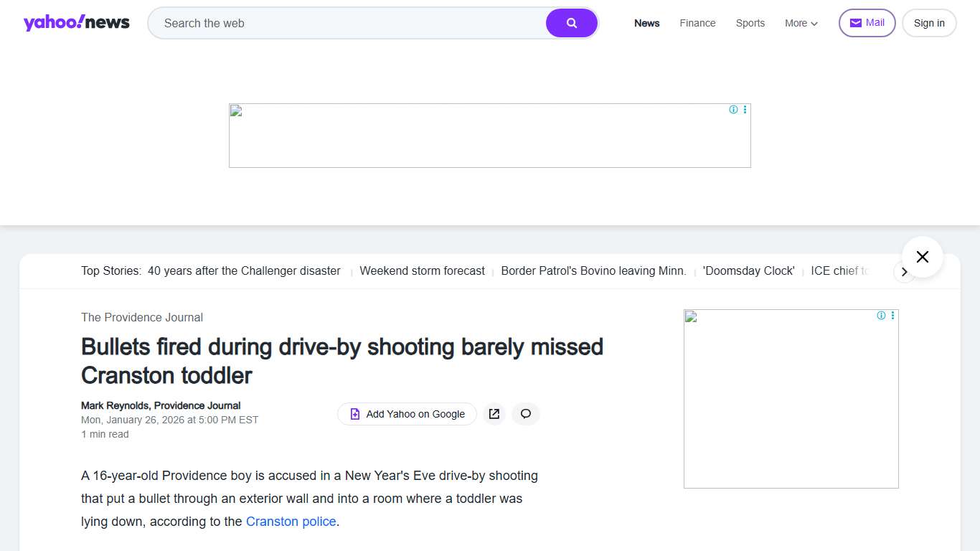This screenshot has width=980, height=551.
Task: Click the purple search magnifier button
Action: pyautogui.click(x=571, y=23)
